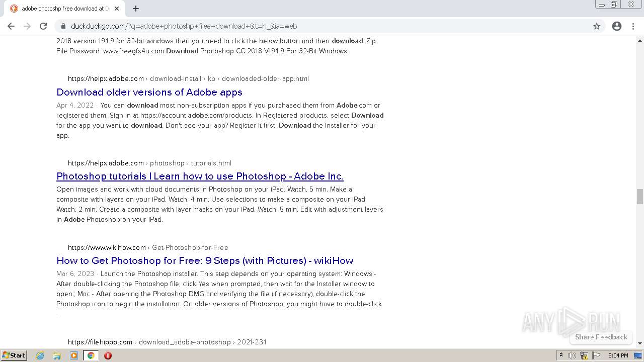Open wikiHow Get Photoshop for Free result

[205, 261]
